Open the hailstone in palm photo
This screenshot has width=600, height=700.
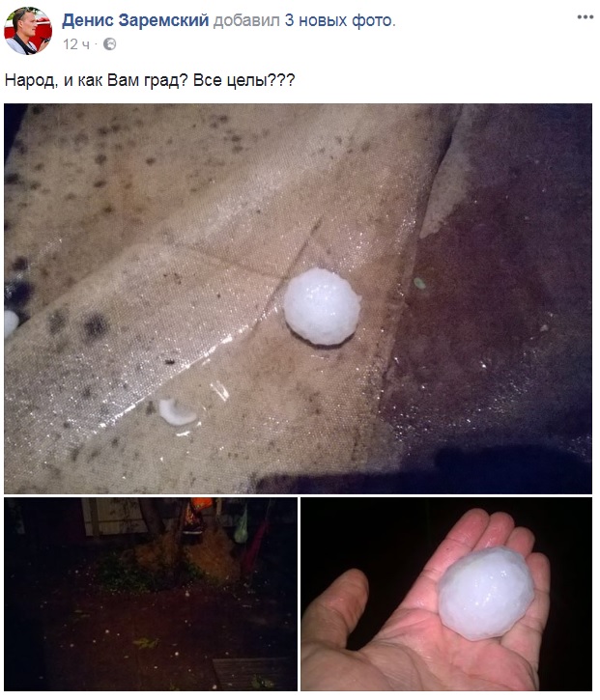point(446,594)
